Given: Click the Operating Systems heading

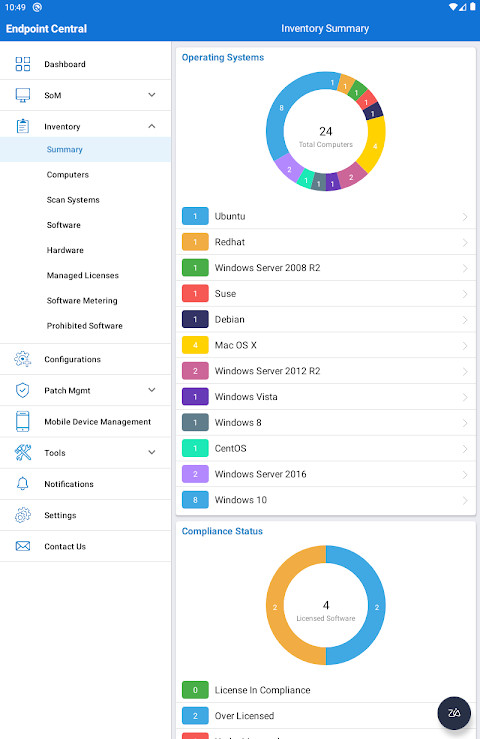Looking at the screenshot, I should (x=223, y=57).
